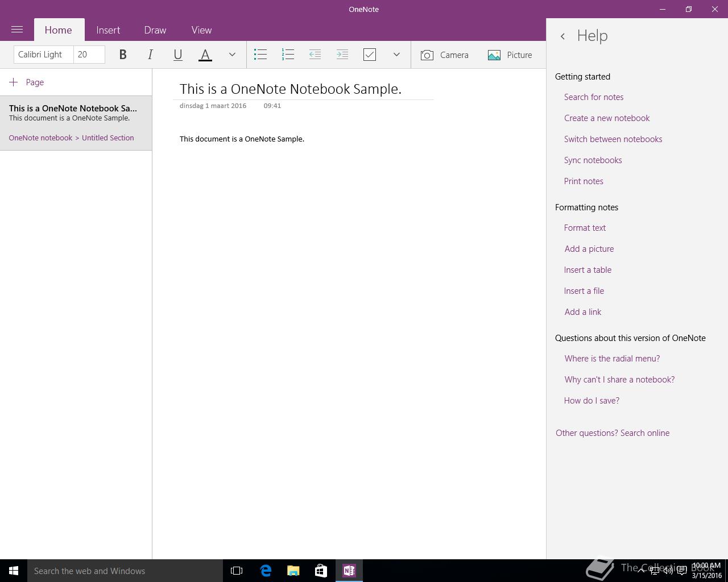Open the font name box Calibri Light
Image resolution: width=728 pixels, height=582 pixels.
coord(43,55)
